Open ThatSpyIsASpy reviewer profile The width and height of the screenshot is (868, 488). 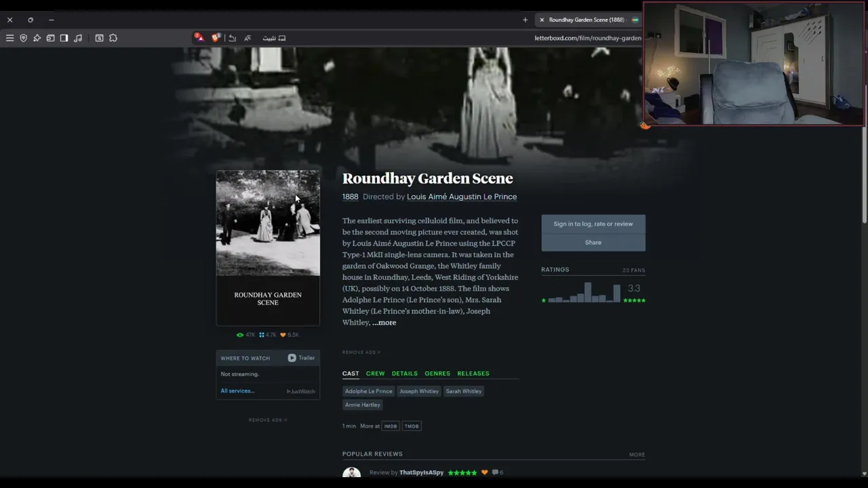pyautogui.click(x=421, y=472)
